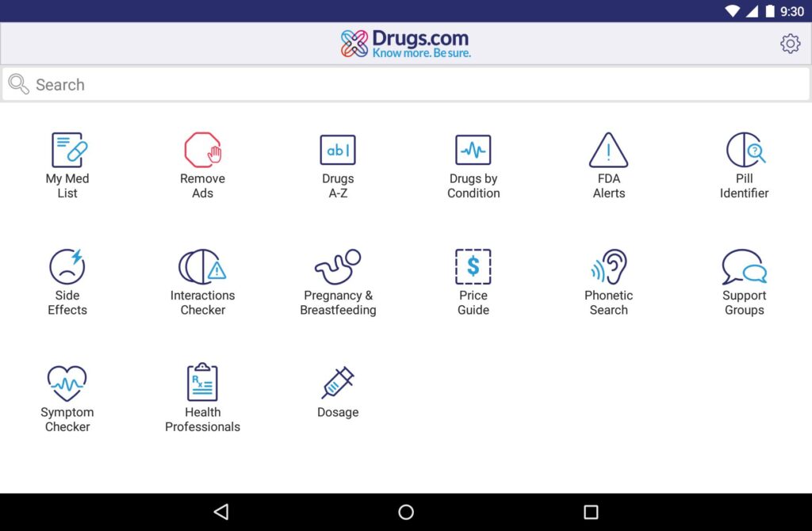Click into the Search field
812x531 pixels.
pos(406,84)
